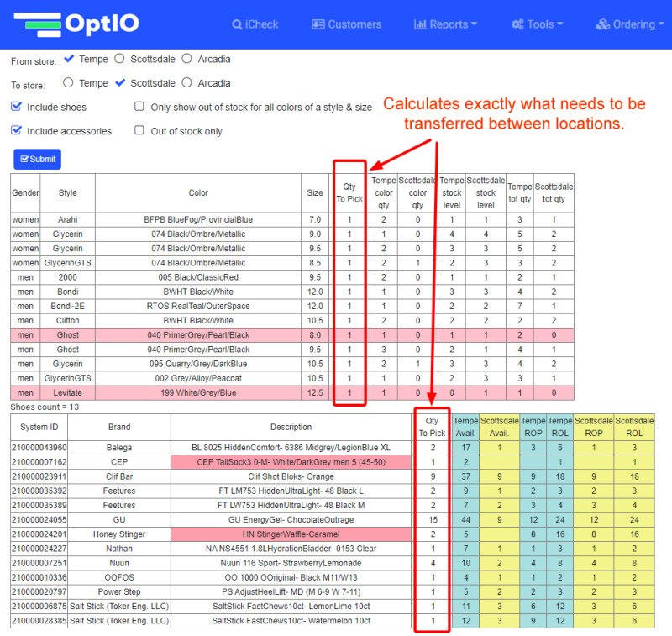The height and width of the screenshot is (636, 672).
Task: Click the iCheck magnifier icon
Action: click(x=238, y=24)
